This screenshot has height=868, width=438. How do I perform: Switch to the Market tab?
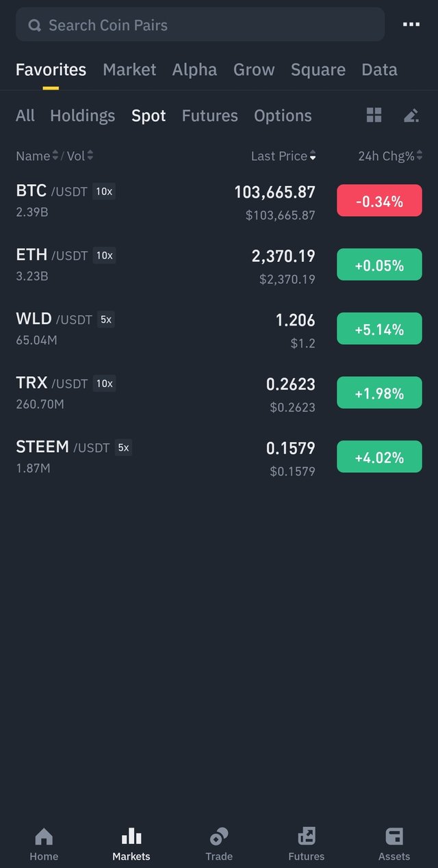pos(129,70)
